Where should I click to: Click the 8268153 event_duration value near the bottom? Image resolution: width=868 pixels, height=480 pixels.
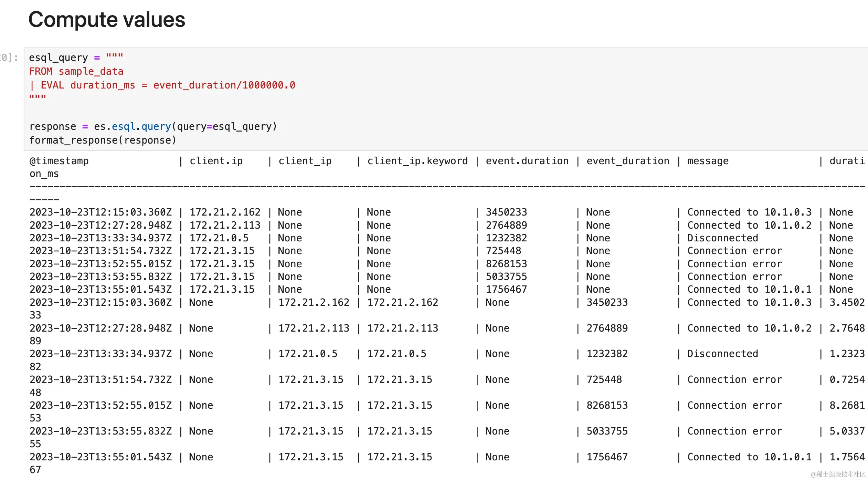point(607,405)
